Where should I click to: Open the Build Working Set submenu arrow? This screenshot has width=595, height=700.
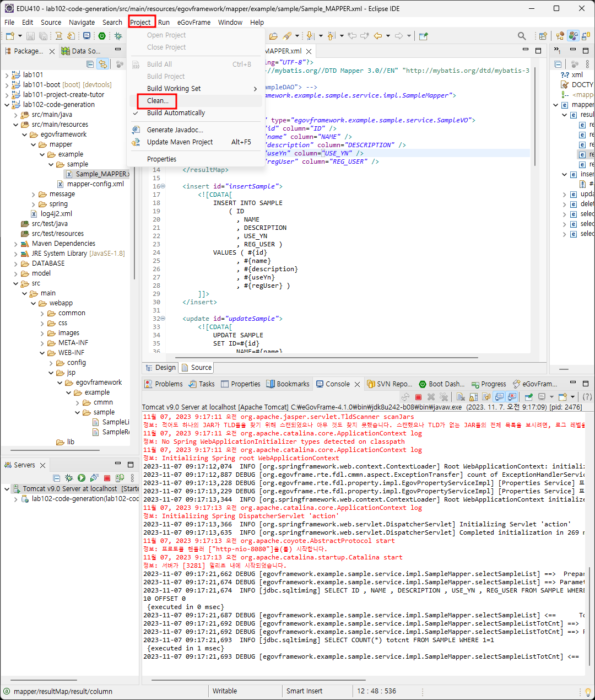point(255,89)
